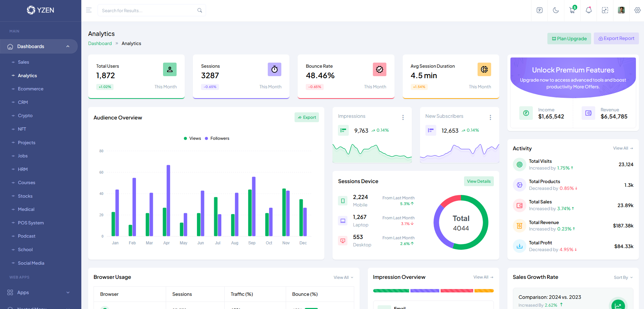Export the Audience Overview chart
The height and width of the screenshot is (309, 644).
click(x=307, y=117)
